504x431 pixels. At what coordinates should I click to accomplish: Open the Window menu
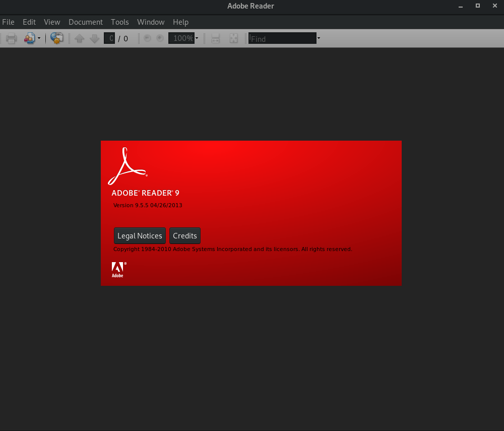point(151,22)
